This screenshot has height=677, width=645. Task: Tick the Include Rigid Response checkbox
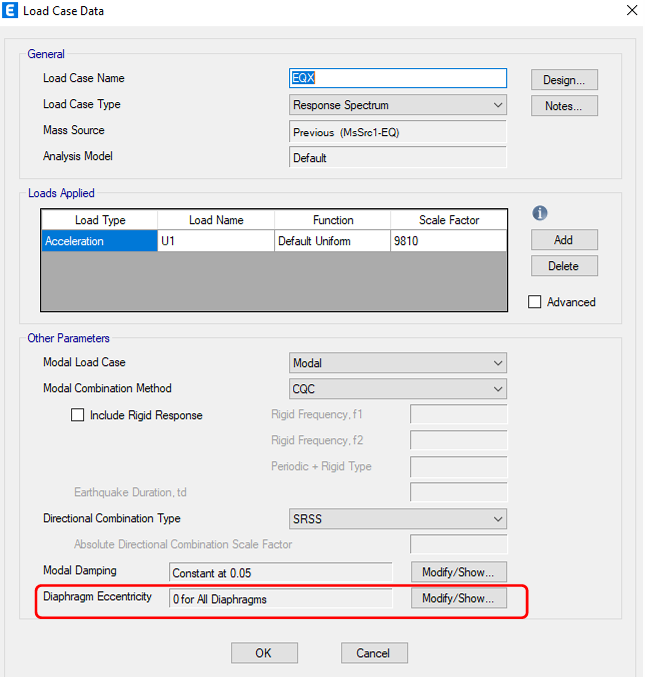(x=78, y=415)
